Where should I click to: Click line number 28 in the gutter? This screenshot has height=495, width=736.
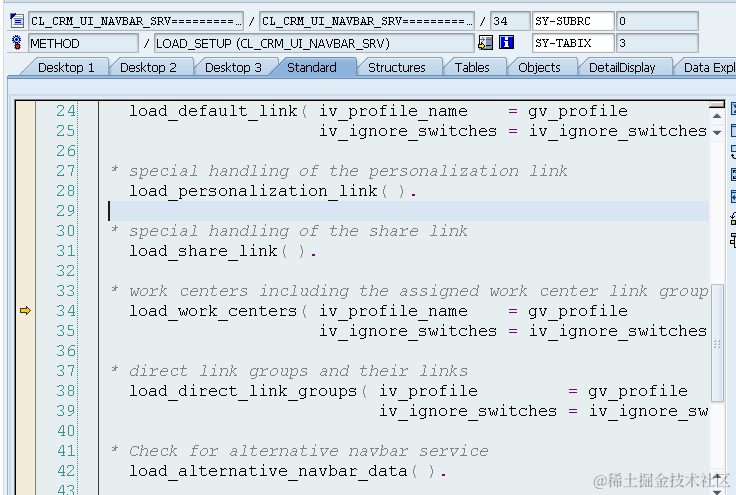(x=66, y=190)
